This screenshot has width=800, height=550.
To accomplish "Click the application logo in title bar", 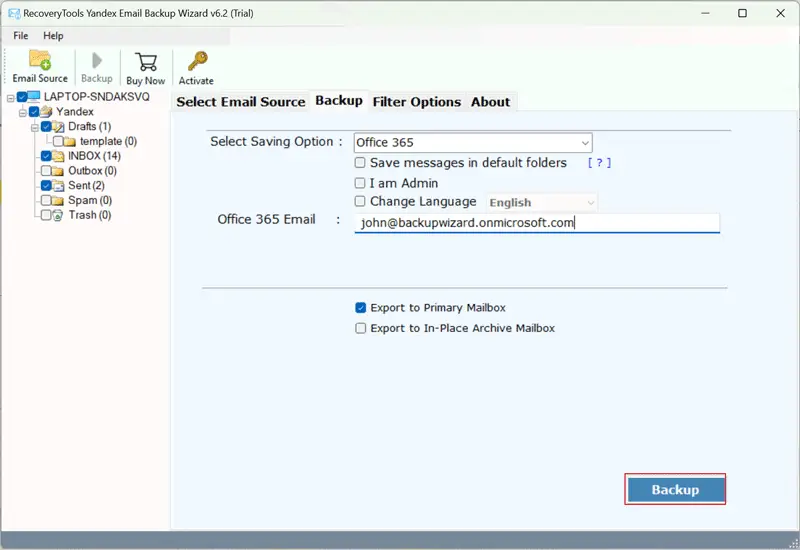I will tap(14, 13).
